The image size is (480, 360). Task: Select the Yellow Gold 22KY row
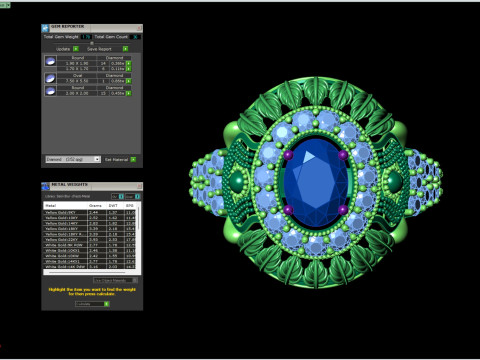pos(90,240)
